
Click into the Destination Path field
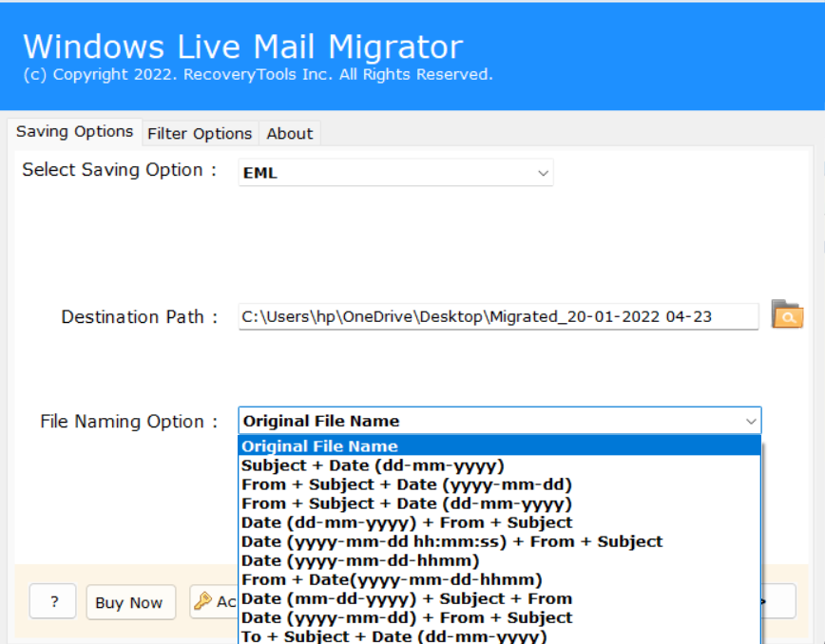[498, 316]
